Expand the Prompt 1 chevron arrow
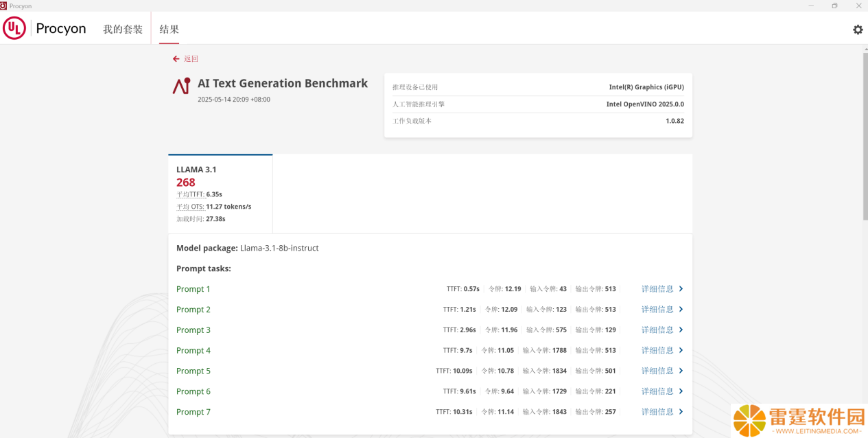Screen dimensions: 868x438 pos(681,289)
